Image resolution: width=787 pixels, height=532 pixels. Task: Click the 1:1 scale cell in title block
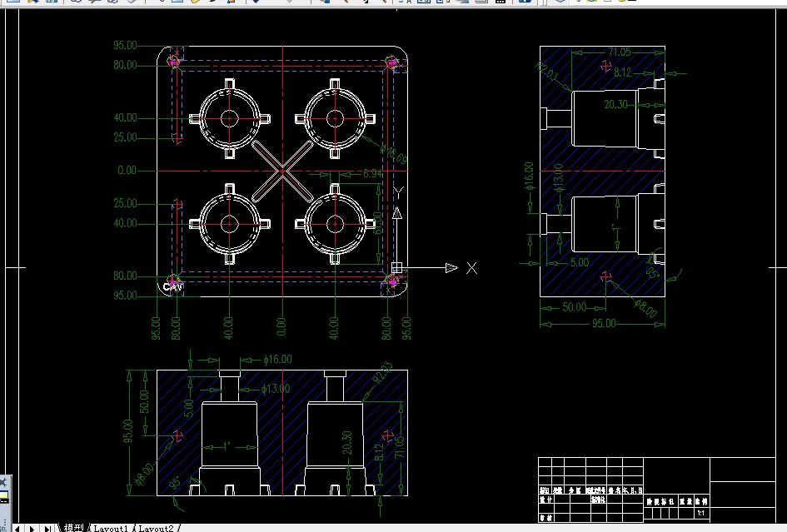point(701,513)
